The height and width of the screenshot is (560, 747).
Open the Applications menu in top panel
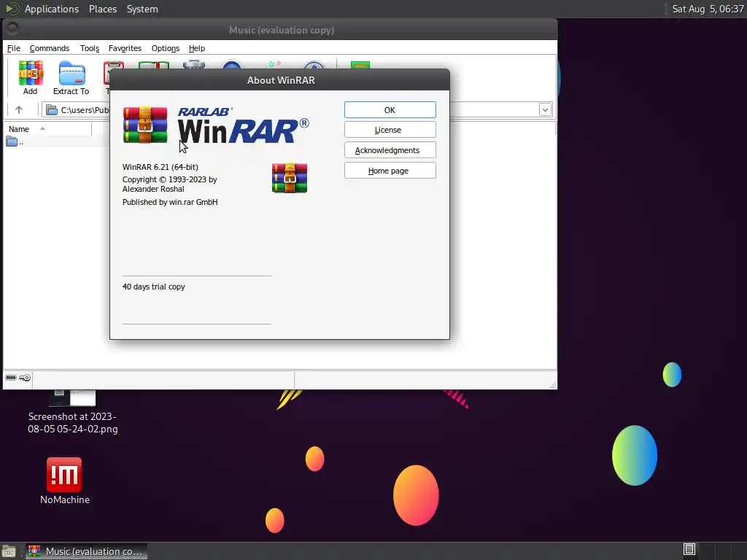(52, 9)
